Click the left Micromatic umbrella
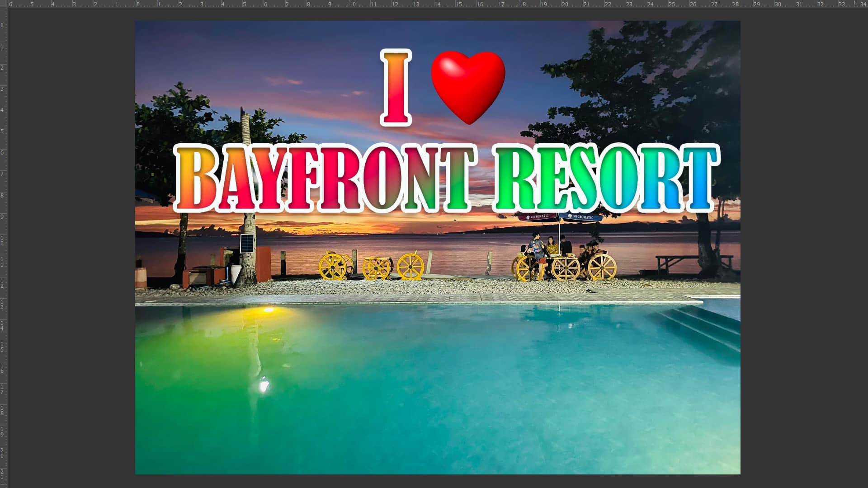Screen dimensions: 868x488 [x=539, y=217]
